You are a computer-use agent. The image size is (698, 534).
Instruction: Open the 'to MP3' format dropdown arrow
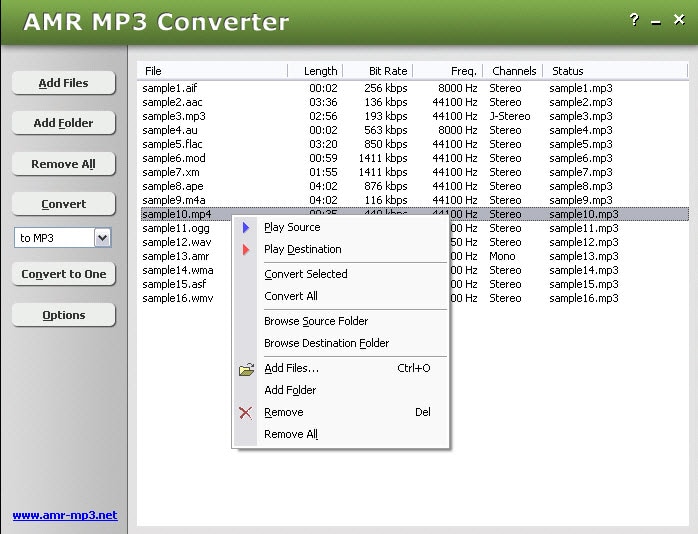(x=102, y=238)
